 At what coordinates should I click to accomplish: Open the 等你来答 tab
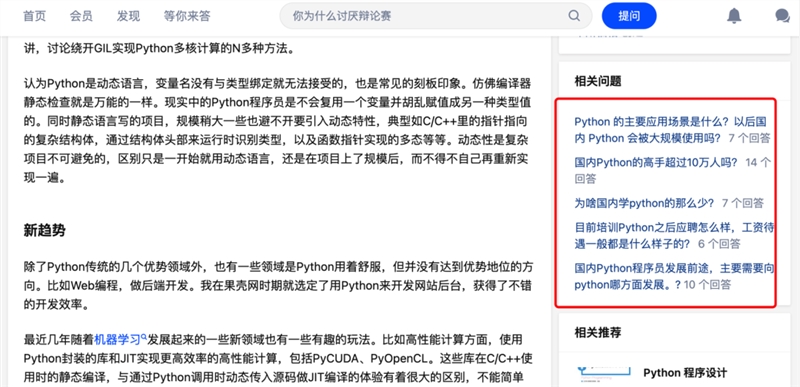tap(187, 16)
